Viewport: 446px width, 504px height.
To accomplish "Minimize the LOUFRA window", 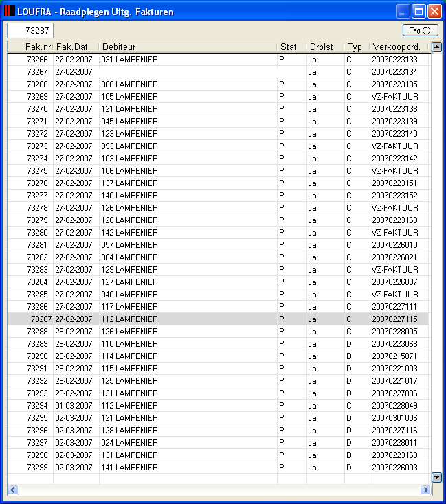I will point(402,12).
